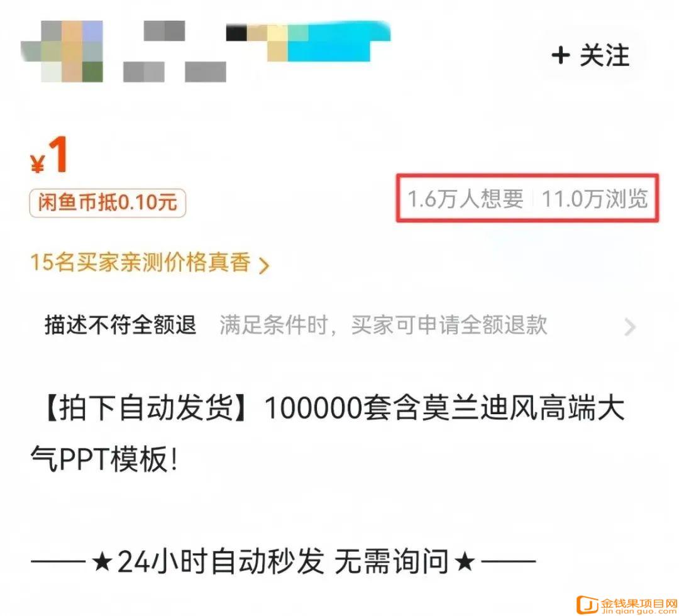Click the left star before 24小时
This screenshot has width=679, height=616.
click(x=102, y=562)
